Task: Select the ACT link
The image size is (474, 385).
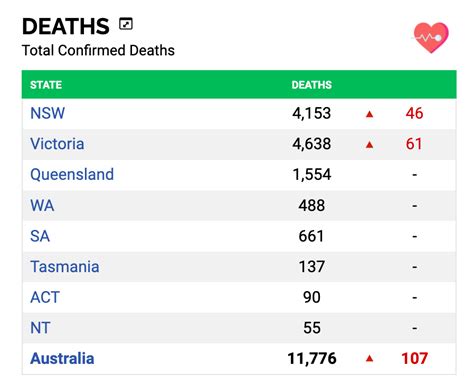Action: point(45,297)
